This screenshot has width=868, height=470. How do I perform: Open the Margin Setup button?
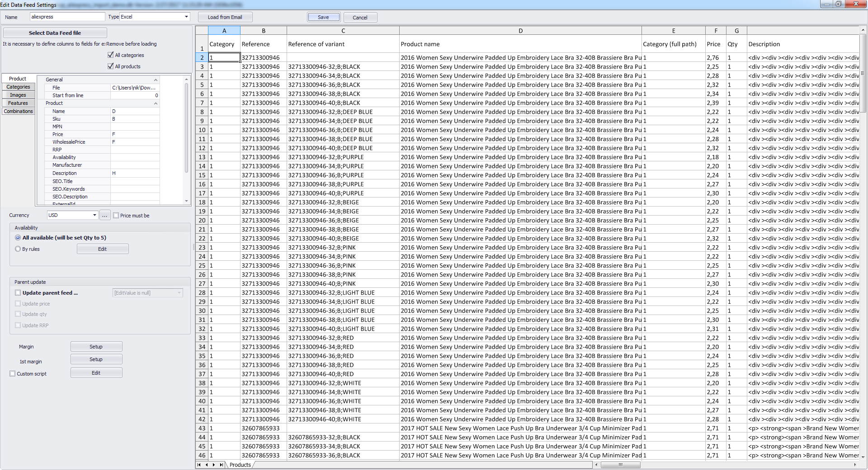click(x=96, y=347)
